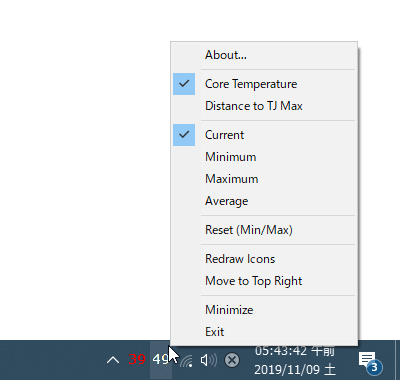
Task: Click Reset (Min/Max) in the menu
Action: [x=264, y=230]
